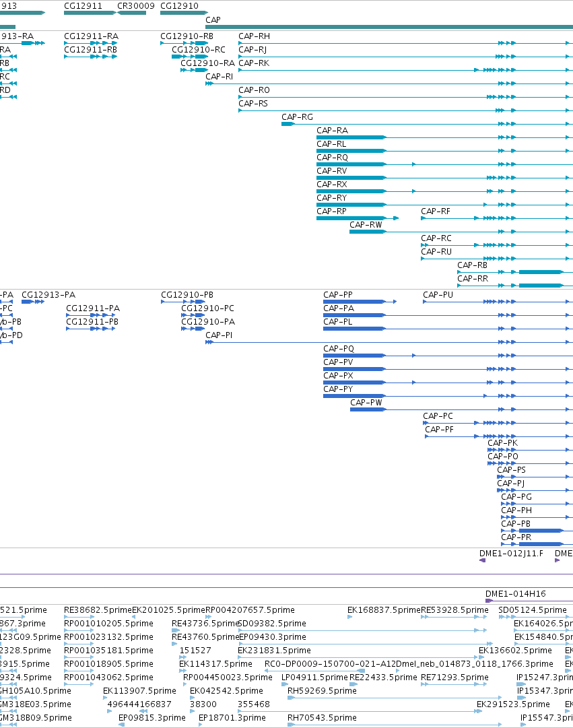Open transcript CG12910-RB

(x=187, y=36)
